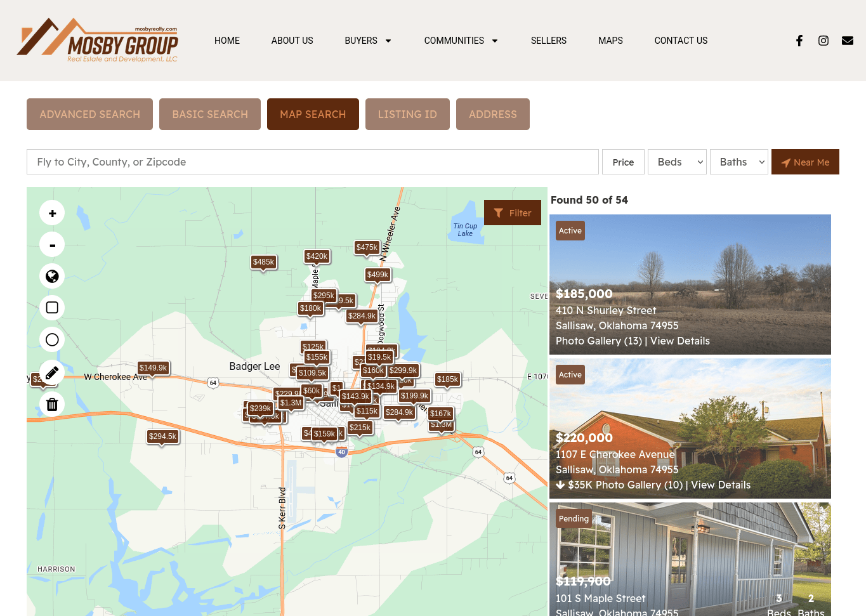This screenshot has height=616, width=866.
Task: Switch to the LISTING ID tab
Action: pyautogui.click(x=407, y=114)
